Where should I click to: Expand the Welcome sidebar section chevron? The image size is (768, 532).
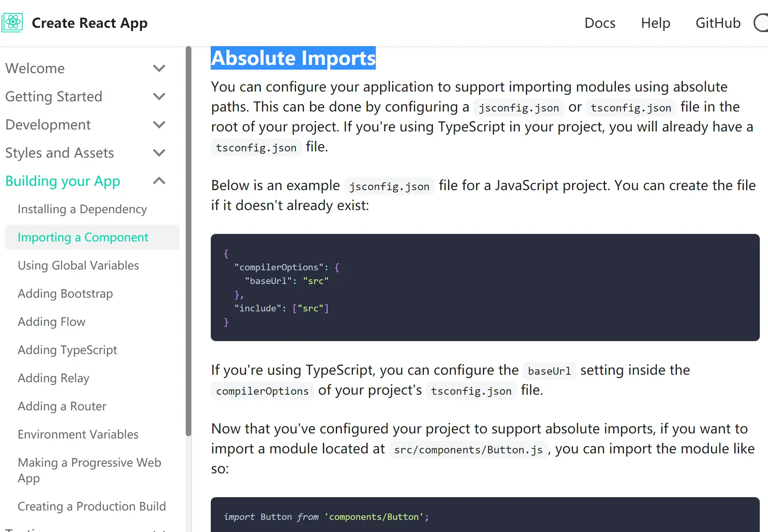click(159, 68)
